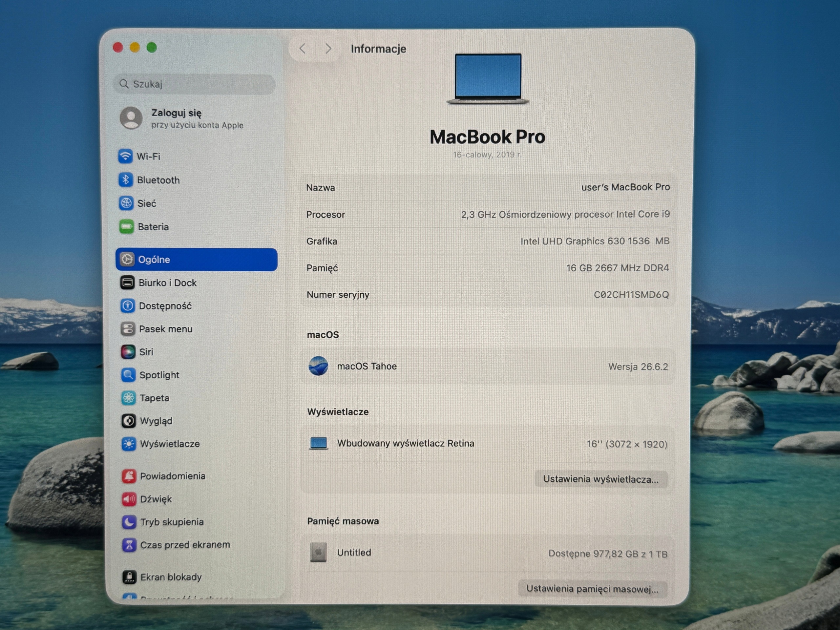This screenshot has height=630, width=840.
Task: Click inside the Szukaj search field
Action: click(194, 84)
